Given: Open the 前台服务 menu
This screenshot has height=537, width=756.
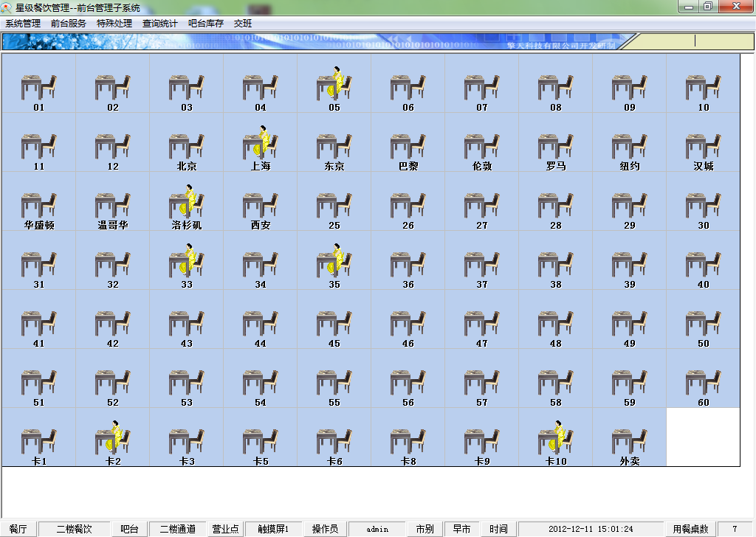Looking at the screenshot, I should (69, 24).
